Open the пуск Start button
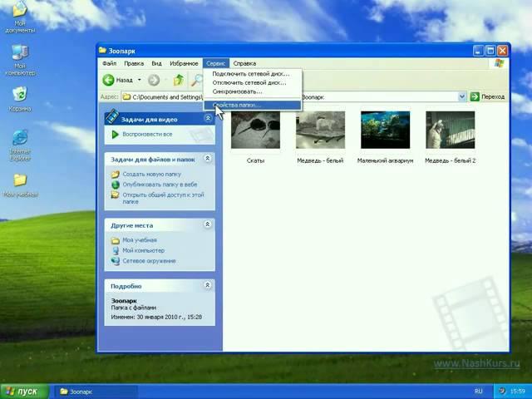 point(24,392)
